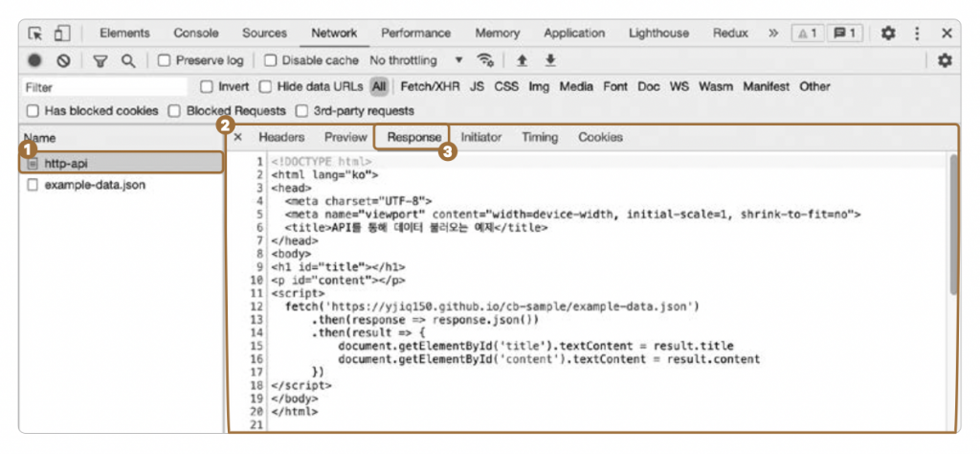Enable the Preserve log checkbox
The height and width of the screenshot is (454, 980).
tap(164, 60)
